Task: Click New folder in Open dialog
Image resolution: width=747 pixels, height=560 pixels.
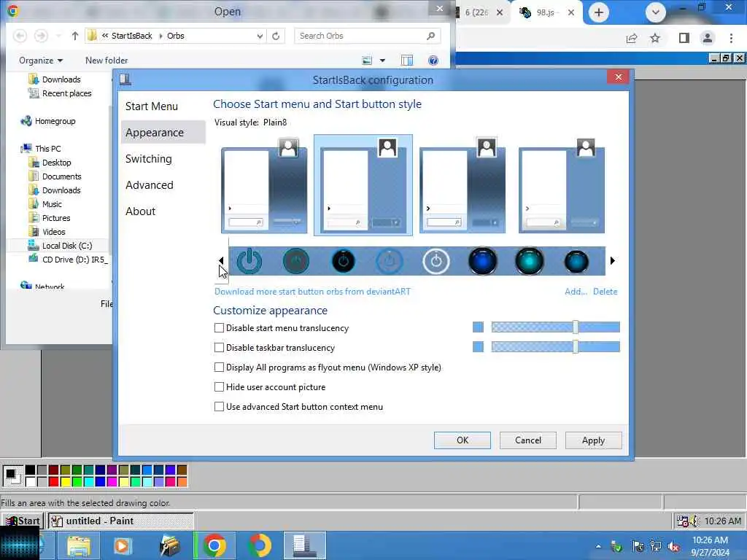Action: pyautogui.click(x=107, y=61)
